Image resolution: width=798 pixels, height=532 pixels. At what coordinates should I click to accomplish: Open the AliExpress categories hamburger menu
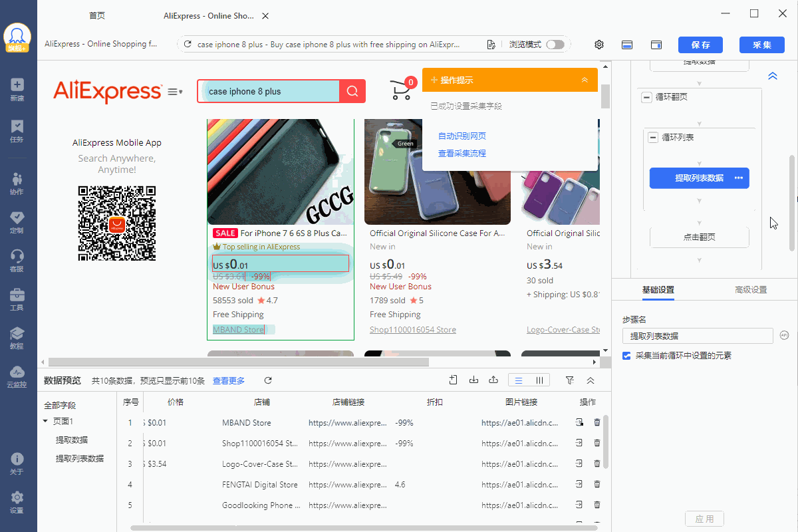point(176,92)
